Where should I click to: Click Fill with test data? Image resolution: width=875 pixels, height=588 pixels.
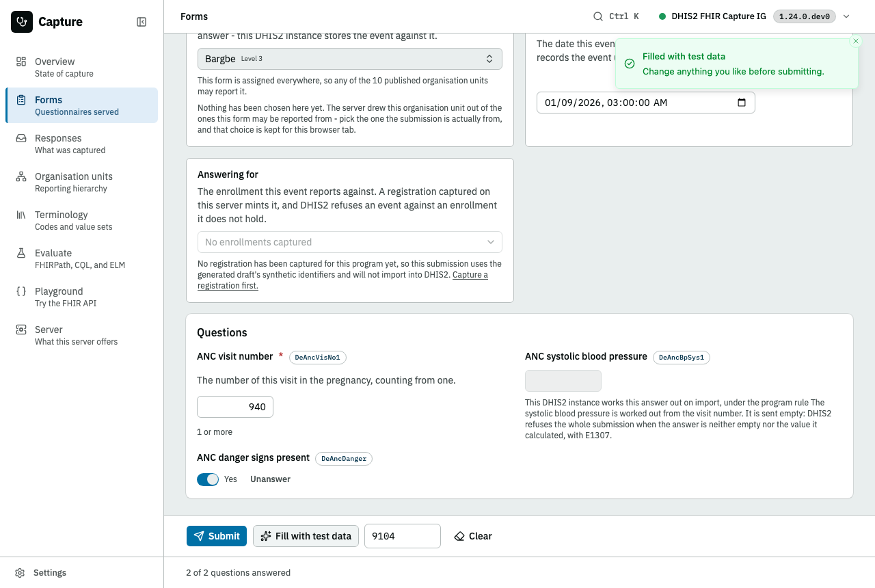coord(306,536)
